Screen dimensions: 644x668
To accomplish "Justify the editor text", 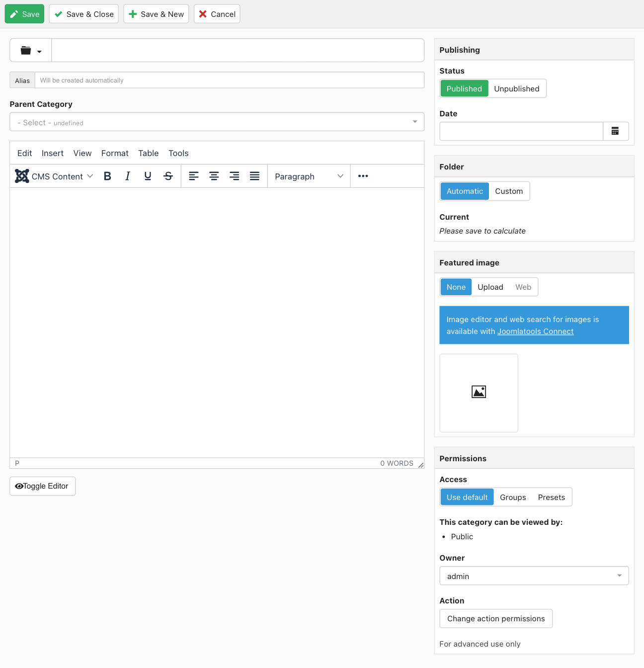I will click(x=254, y=176).
